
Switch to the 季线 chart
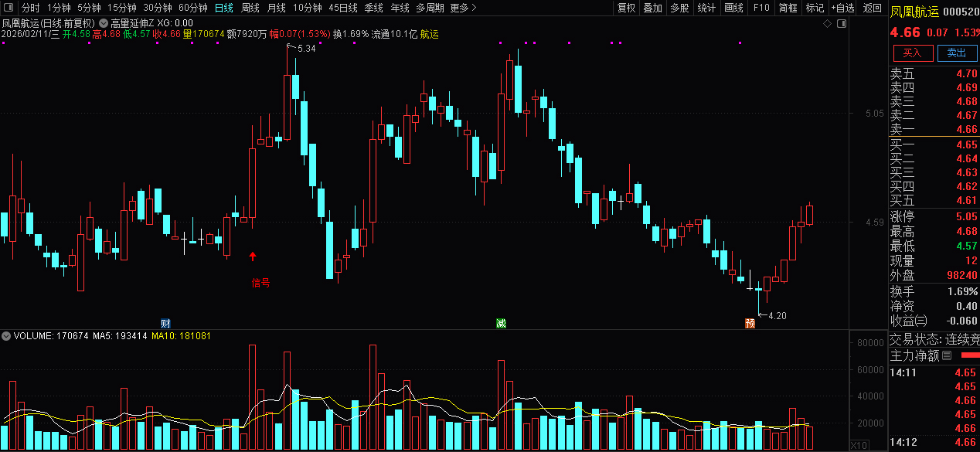click(x=374, y=8)
